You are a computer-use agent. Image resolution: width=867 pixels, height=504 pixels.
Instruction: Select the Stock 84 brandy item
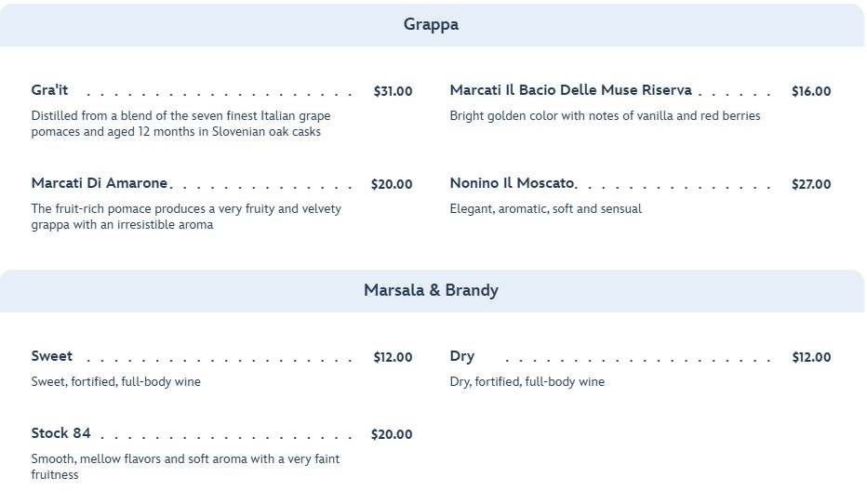pyautogui.click(x=60, y=433)
